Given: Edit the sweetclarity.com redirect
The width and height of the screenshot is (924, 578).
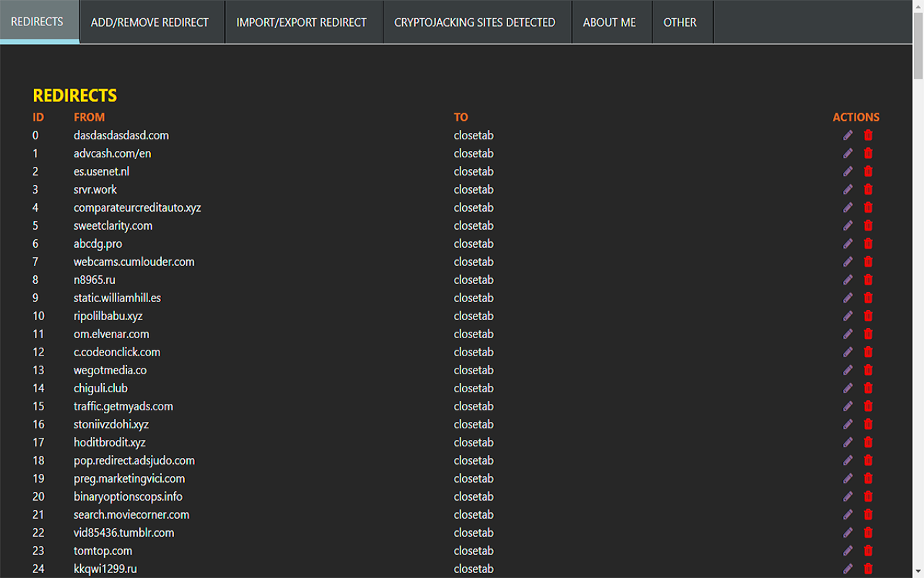Looking at the screenshot, I should [x=847, y=225].
